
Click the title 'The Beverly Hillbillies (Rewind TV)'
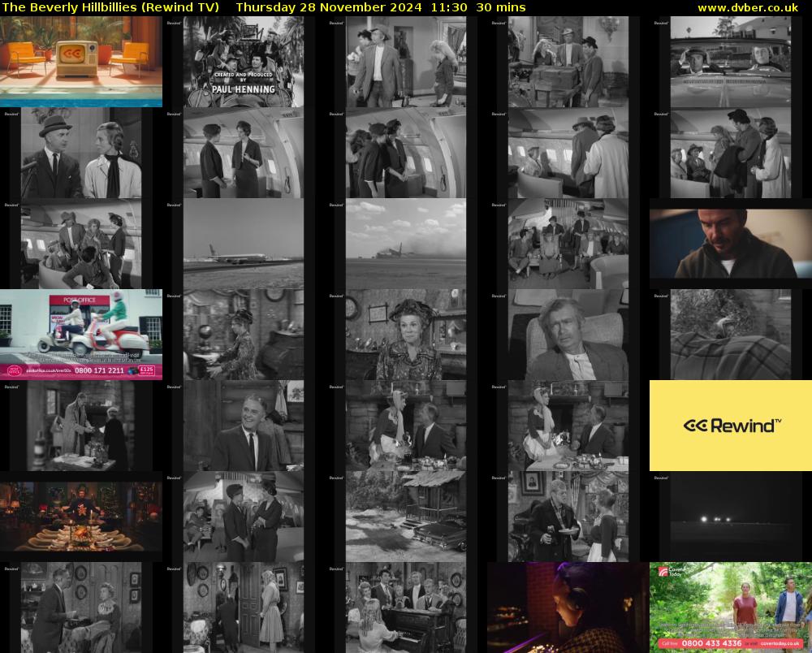tap(110, 8)
